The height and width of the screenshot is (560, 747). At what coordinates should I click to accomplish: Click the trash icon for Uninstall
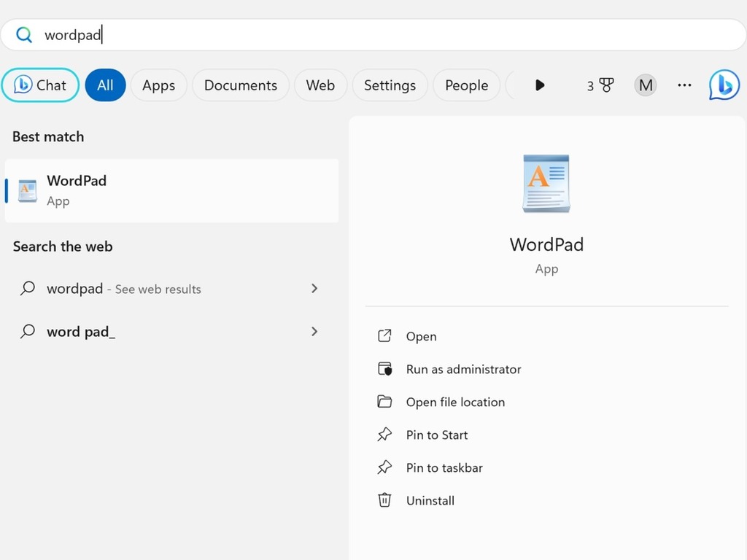(x=384, y=500)
